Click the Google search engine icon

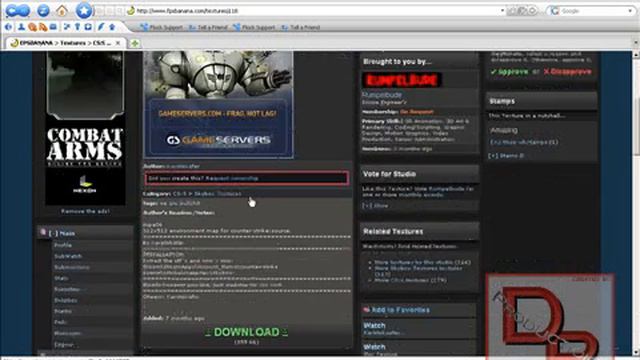(x=554, y=11)
